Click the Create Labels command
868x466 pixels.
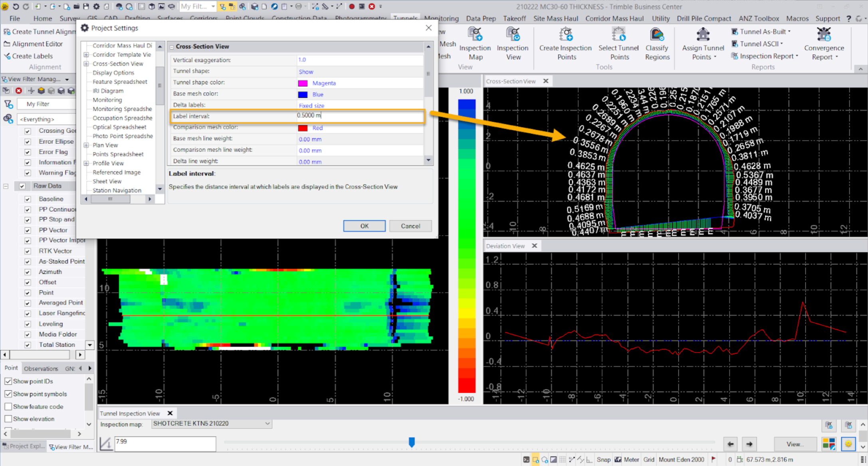pos(28,56)
